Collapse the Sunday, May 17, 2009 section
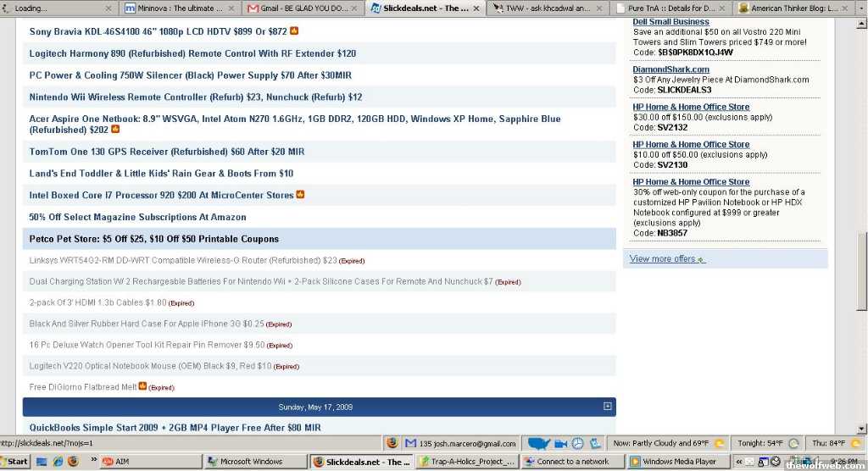Screen dimensions: 868x471 point(607,407)
